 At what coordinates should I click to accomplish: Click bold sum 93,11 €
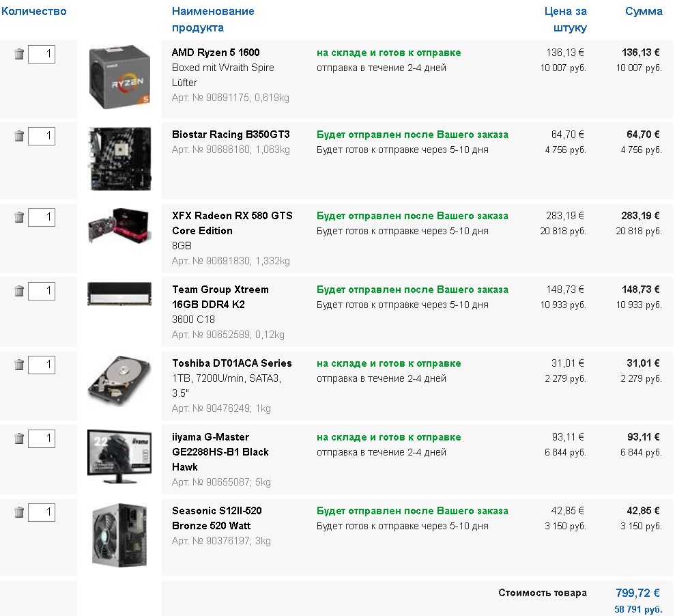pyautogui.click(x=643, y=437)
